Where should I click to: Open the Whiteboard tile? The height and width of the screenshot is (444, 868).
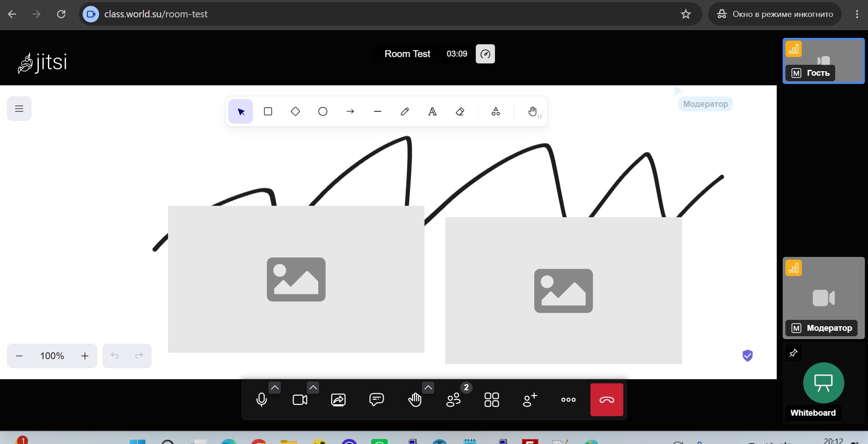(x=824, y=383)
